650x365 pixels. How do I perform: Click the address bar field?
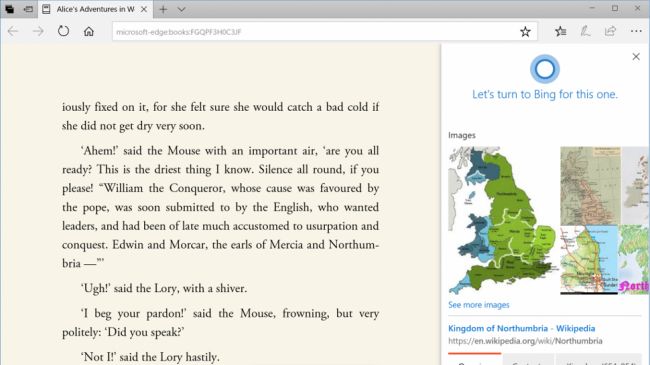315,32
